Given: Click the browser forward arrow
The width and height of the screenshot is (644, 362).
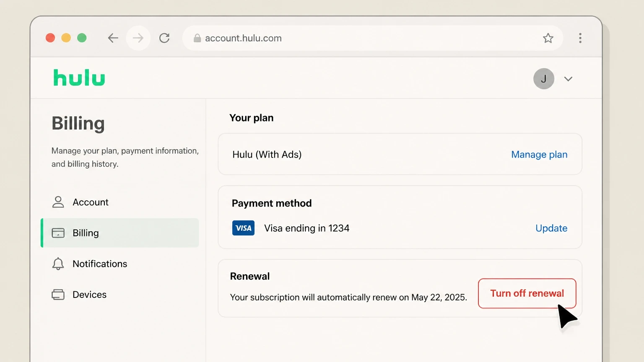Looking at the screenshot, I should 138,38.
